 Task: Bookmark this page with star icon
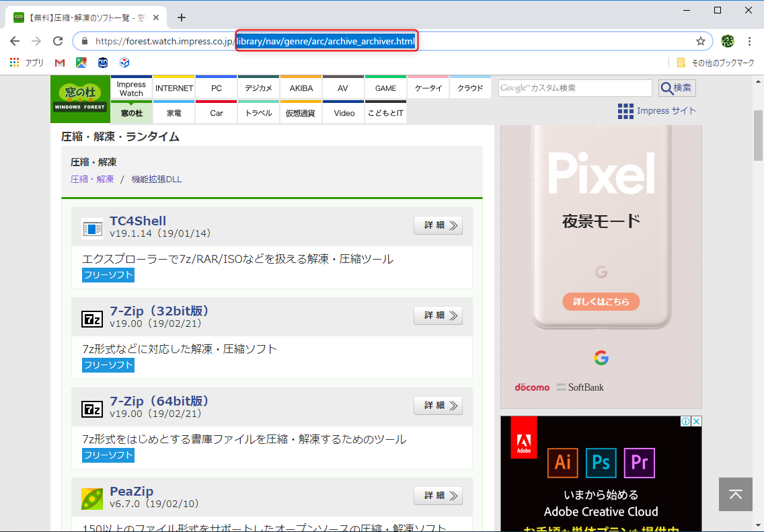pyautogui.click(x=700, y=42)
